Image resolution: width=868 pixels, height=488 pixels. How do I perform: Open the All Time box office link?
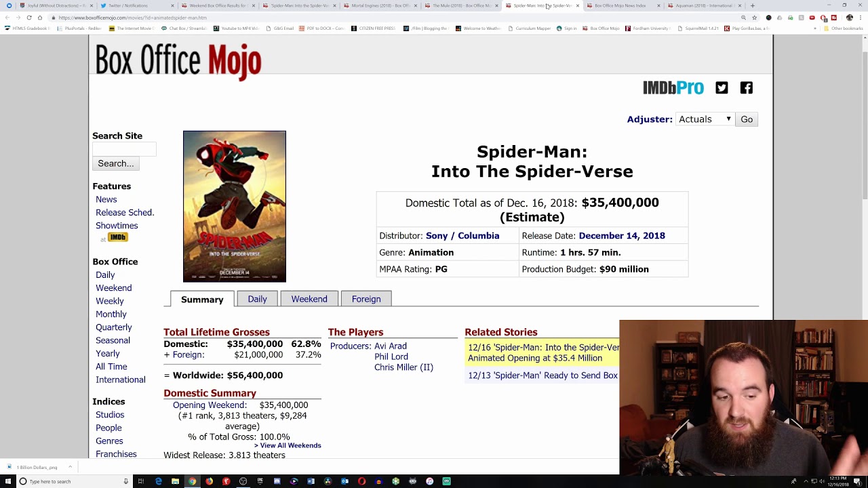(111, 367)
